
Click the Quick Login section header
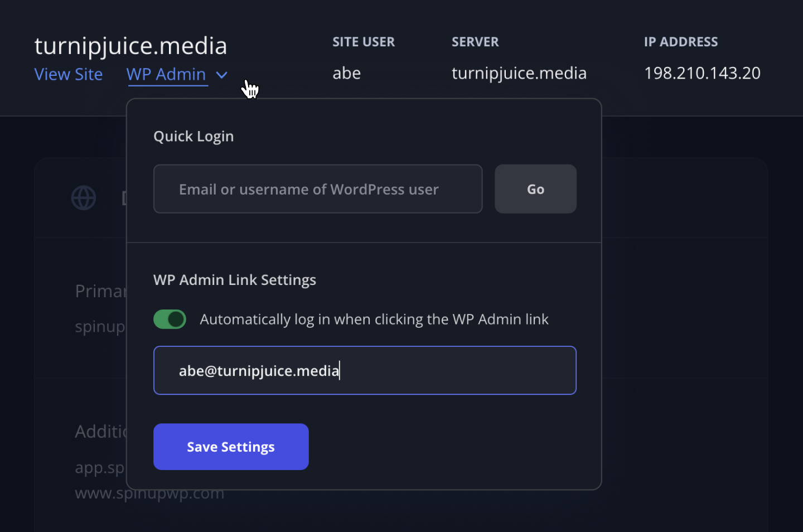(x=193, y=136)
